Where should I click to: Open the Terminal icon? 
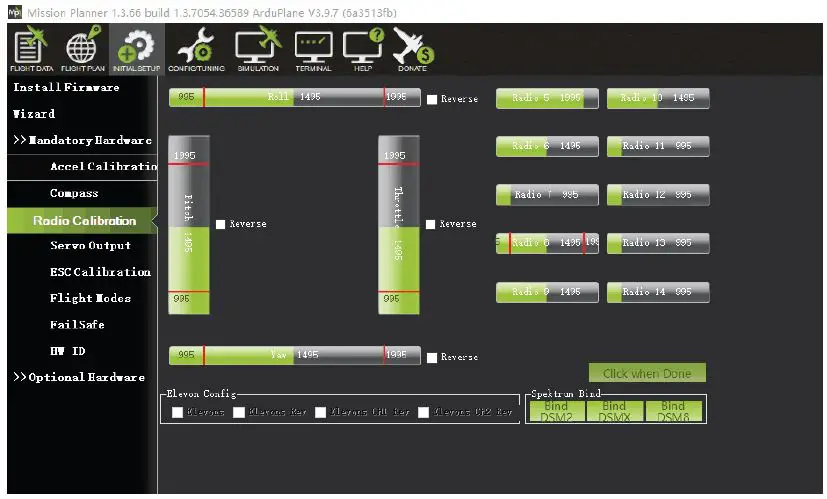[313, 49]
